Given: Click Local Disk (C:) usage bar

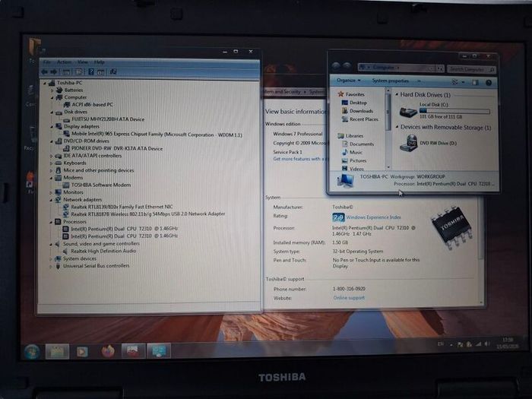Looking at the screenshot, I should coord(454,111).
